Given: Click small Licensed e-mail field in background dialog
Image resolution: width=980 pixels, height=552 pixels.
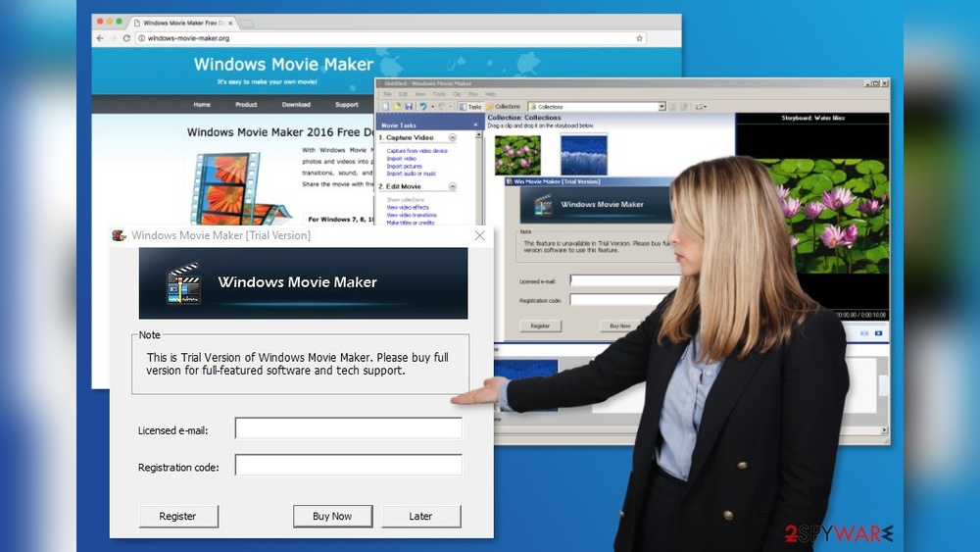Looking at the screenshot, I should (626, 280).
